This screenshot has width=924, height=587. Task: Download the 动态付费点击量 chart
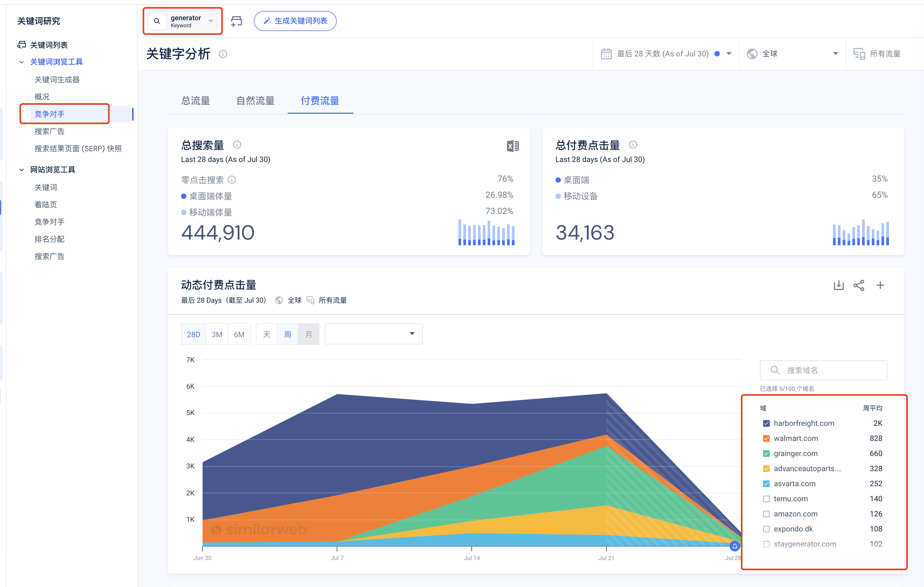839,285
